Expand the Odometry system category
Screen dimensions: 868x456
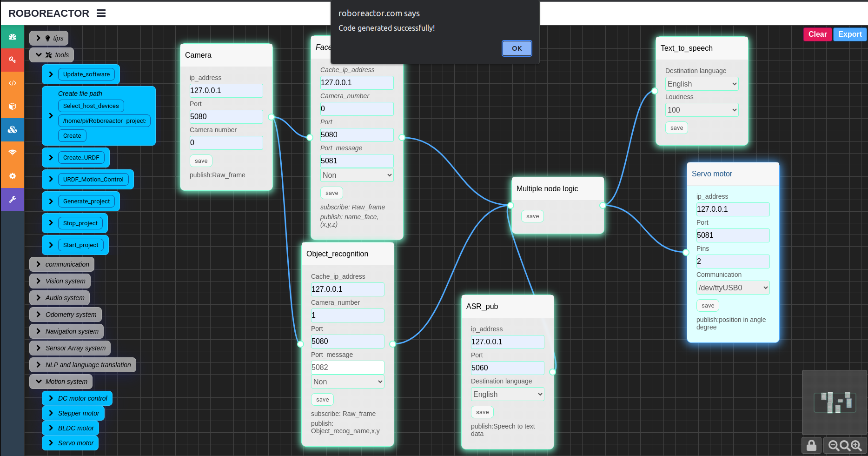click(66, 315)
